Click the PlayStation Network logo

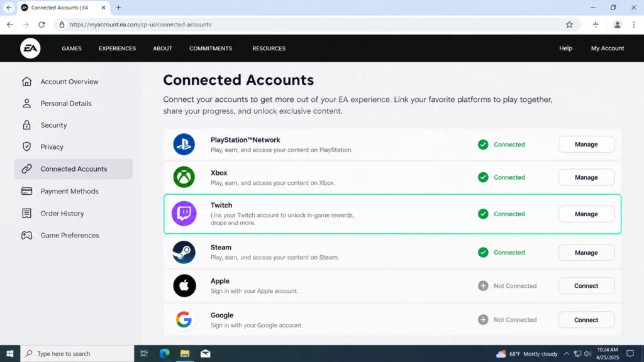point(184,145)
